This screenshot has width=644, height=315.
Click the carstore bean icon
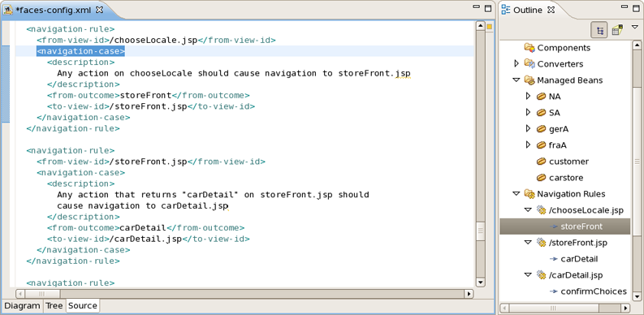click(542, 178)
